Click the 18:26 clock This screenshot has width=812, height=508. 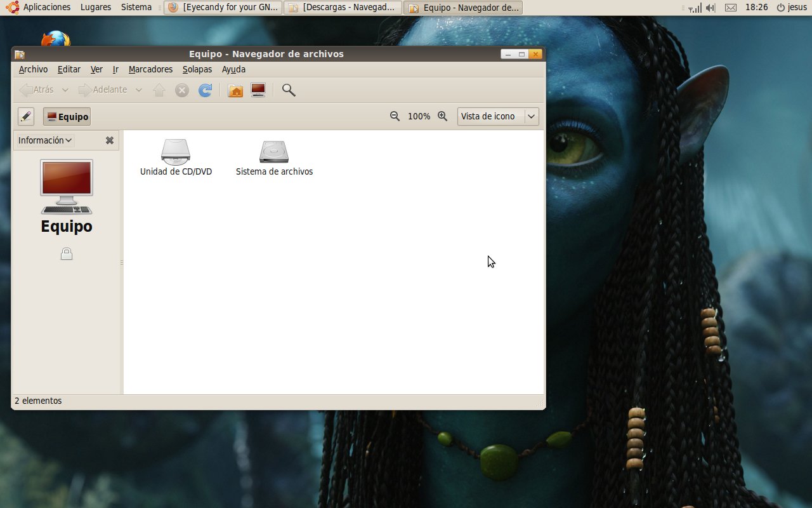coord(756,8)
